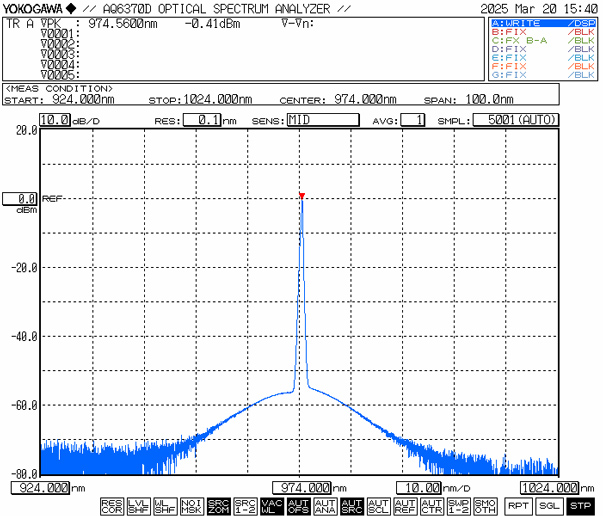603x516 pixels.
Task: Click the -80.0 axis label
Action: tap(24, 473)
